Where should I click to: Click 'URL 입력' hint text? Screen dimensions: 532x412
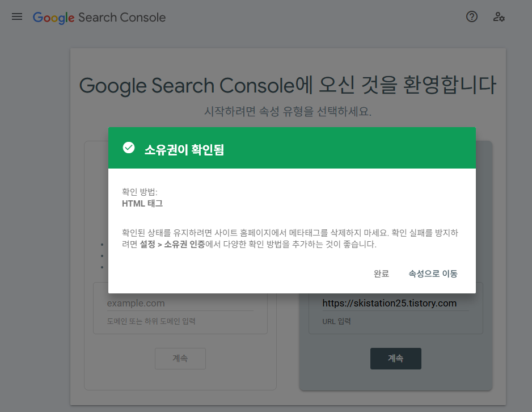coord(336,321)
